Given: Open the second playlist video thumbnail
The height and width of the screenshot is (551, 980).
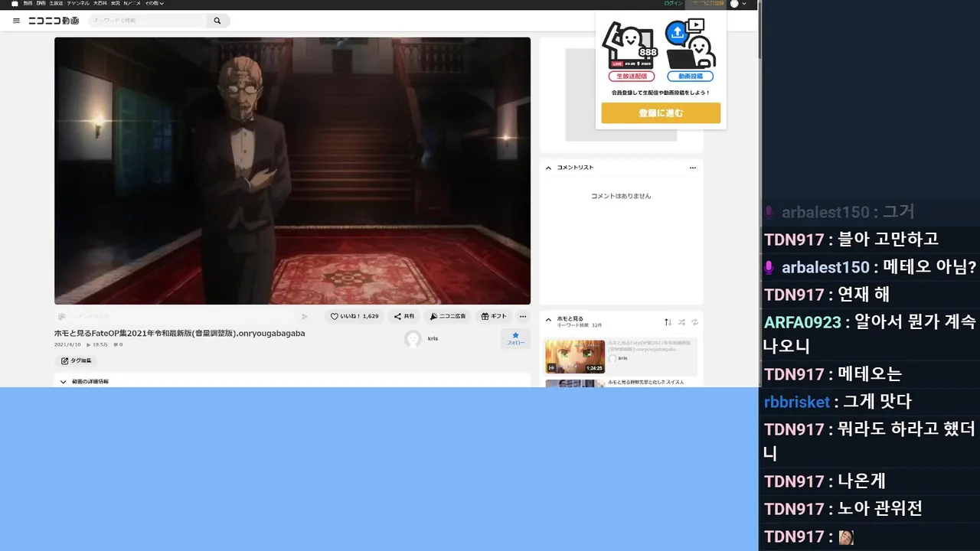Looking at the screenshot, I should (x=575, y=383).
